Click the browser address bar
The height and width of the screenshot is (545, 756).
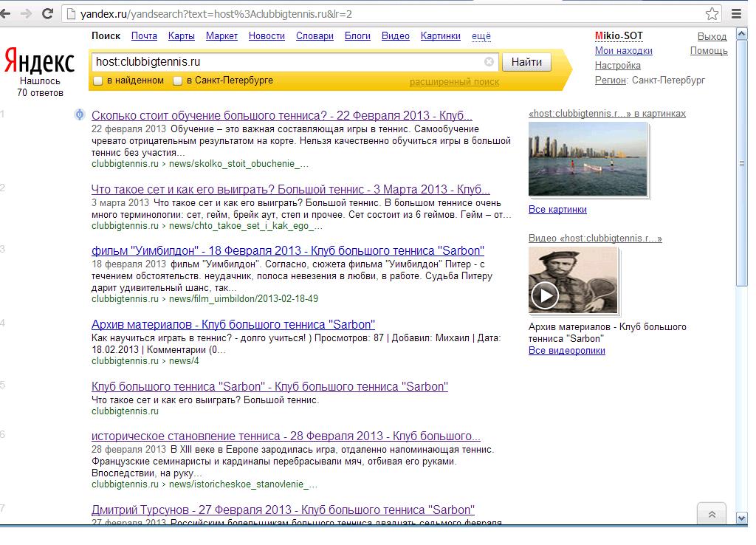coord(391,14)
